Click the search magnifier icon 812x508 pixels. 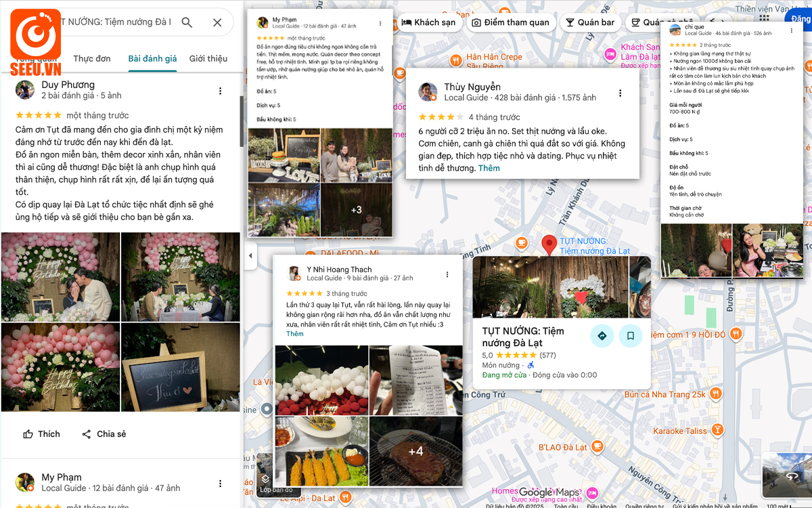[186, 22]
